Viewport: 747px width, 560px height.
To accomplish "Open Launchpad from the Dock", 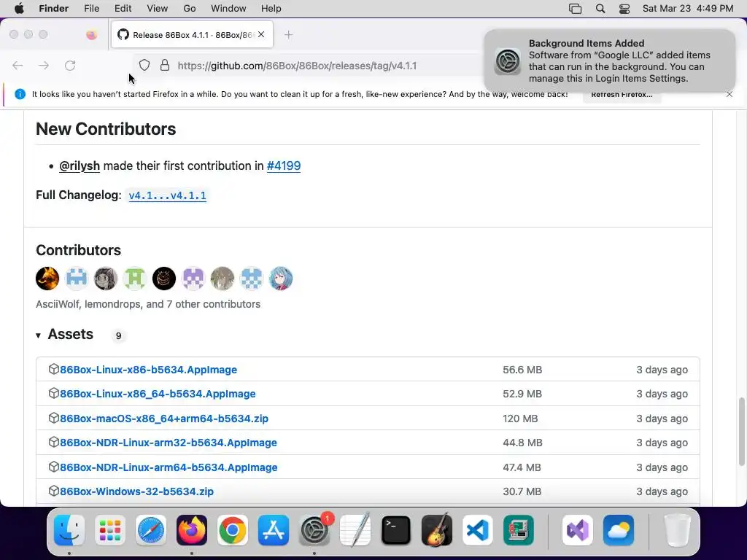I will 110,530.
